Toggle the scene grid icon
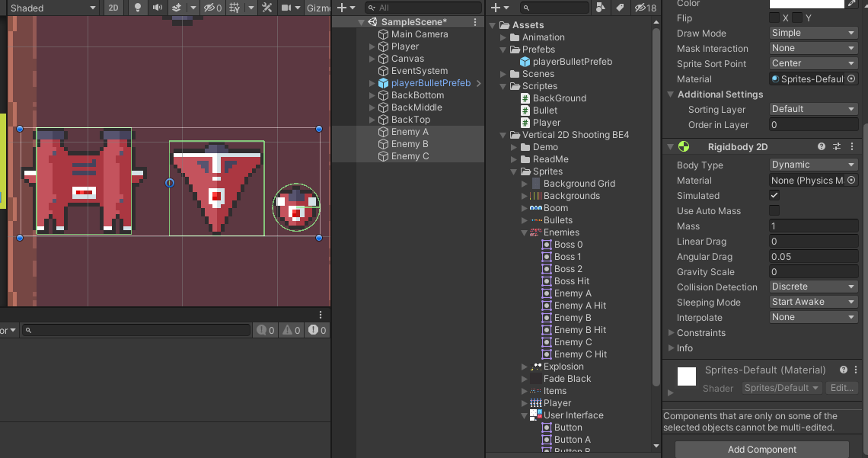868x458 pixels. [235, 8]
